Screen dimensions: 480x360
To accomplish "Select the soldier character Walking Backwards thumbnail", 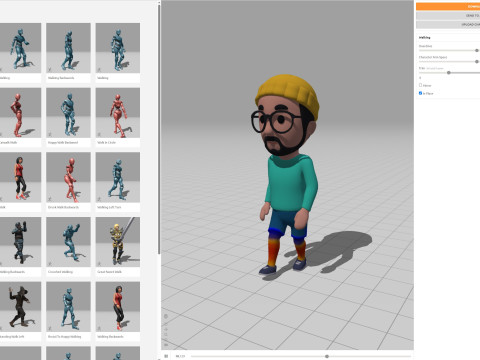I will point(20,242).
